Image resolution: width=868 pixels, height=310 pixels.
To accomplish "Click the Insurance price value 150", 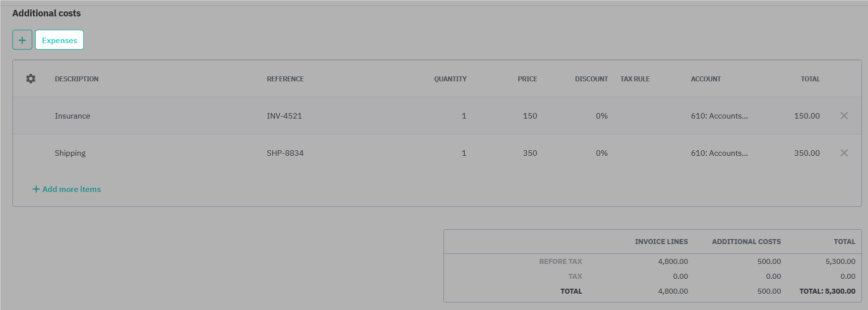I will pos(530,116).
